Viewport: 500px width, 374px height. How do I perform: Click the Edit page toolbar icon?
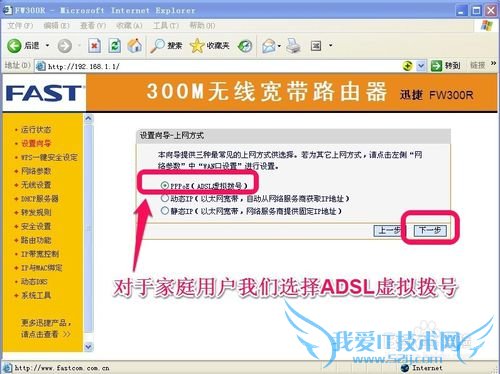(x=316, y=46)
